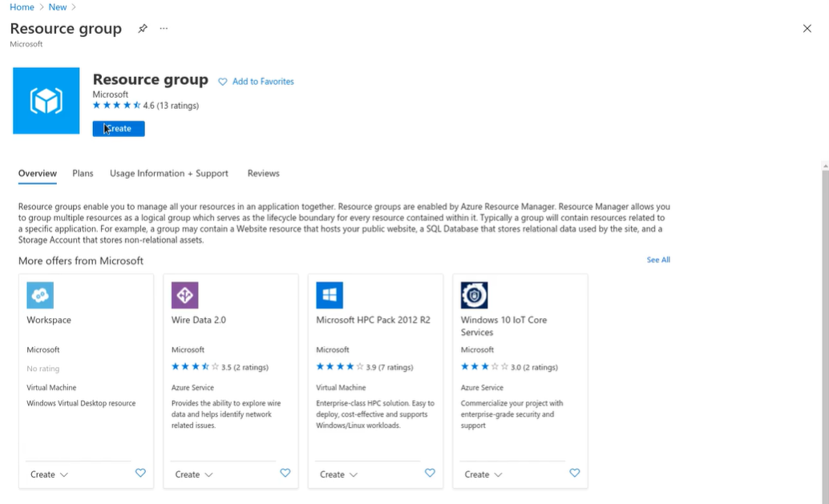Switch to the Plans tab
The height and width of the screenshot is (504, 829).
point(83,173)
